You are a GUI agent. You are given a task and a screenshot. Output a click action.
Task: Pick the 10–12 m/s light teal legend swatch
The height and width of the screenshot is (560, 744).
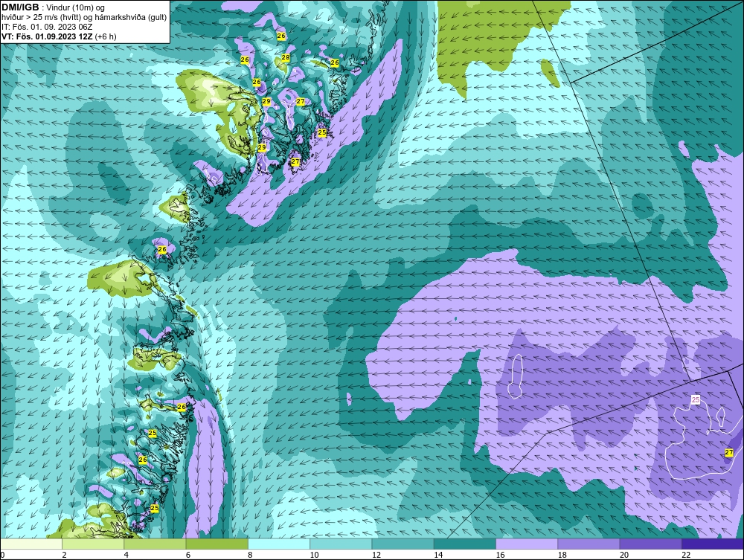(x=341, y=544)
